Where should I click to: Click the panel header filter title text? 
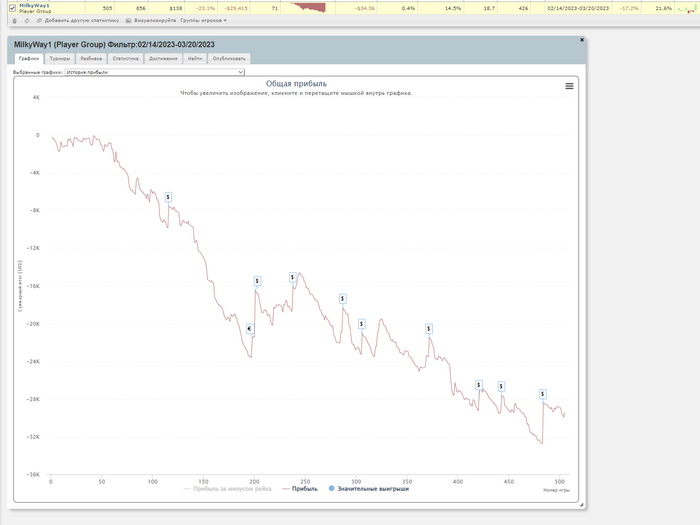(114, 45)
